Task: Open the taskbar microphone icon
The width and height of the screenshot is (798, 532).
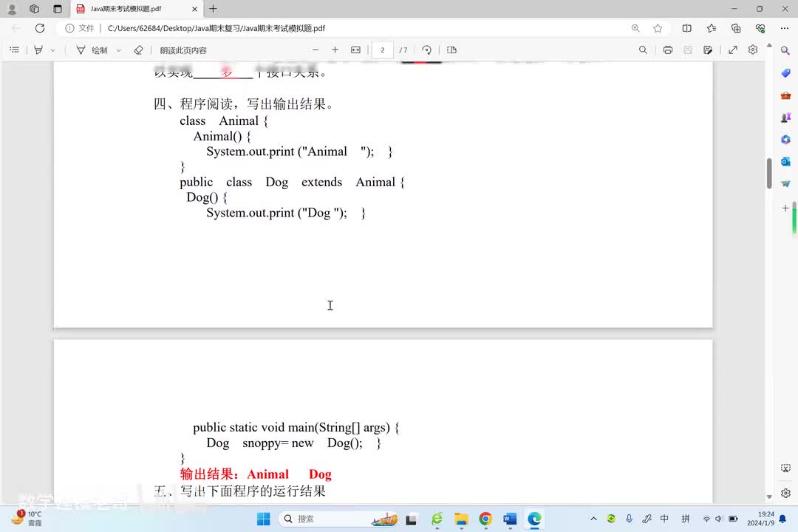Action: (629, 519)
